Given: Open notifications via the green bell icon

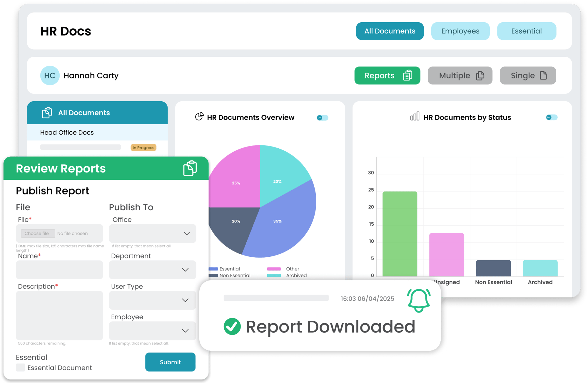Looking at the screenshot, I should pos(418,301).
